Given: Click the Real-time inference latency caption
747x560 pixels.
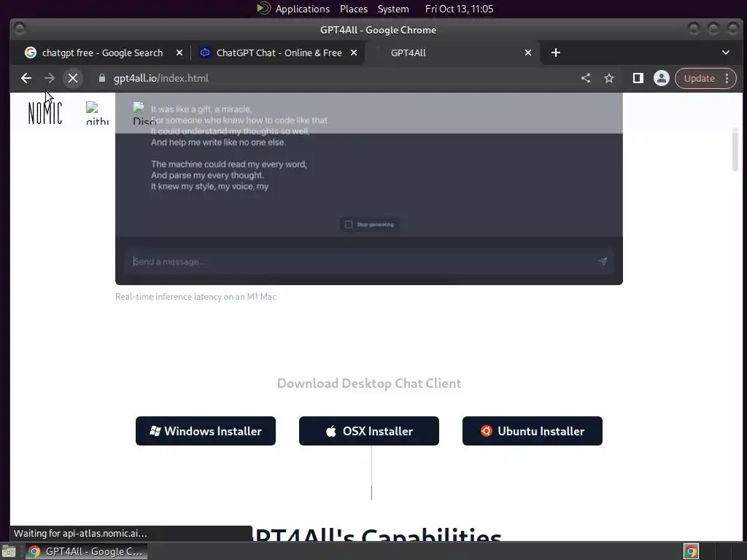Looking at the screenshot, I should pos(196,297).
